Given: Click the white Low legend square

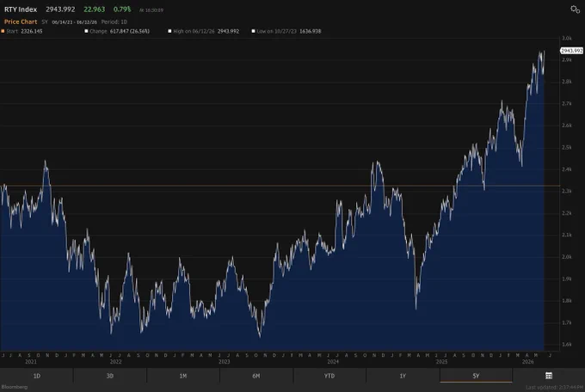Looking at the screenshot, I should point(253,31).
